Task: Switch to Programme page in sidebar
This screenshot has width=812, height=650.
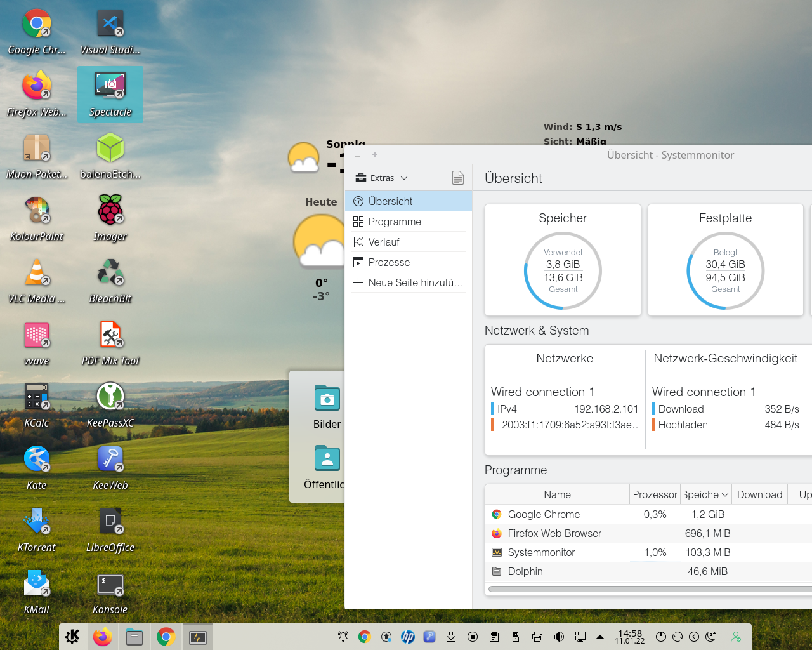Action: point(409,222)
